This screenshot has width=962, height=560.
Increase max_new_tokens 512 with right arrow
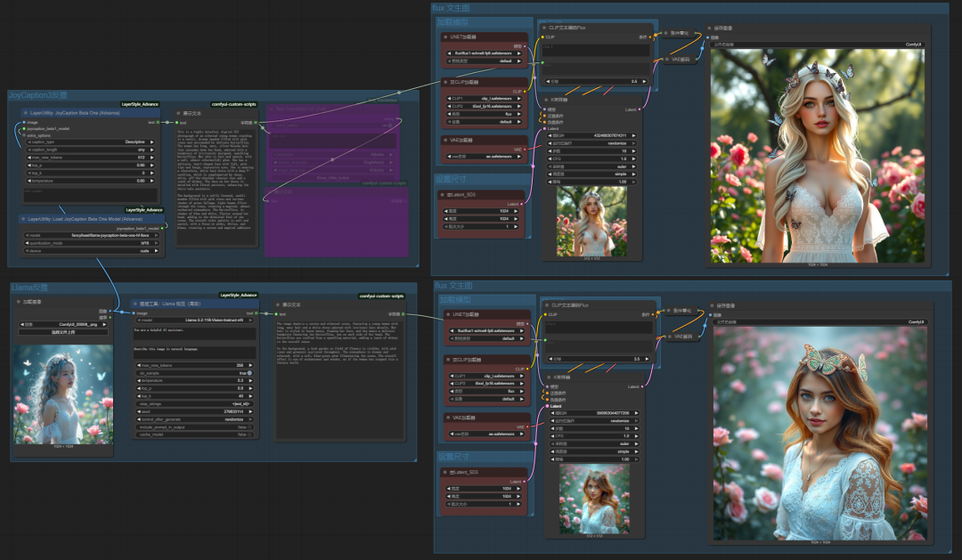(x=152, y=158)
